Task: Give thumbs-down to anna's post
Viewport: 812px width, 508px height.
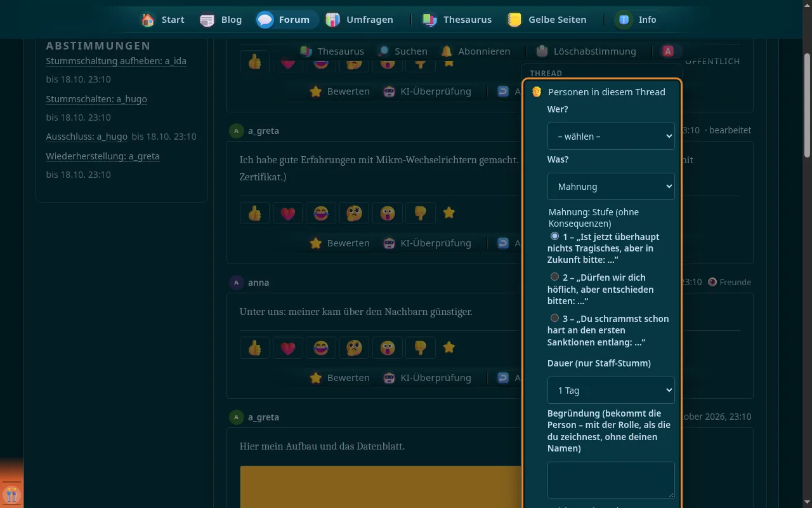Action: 420,348
